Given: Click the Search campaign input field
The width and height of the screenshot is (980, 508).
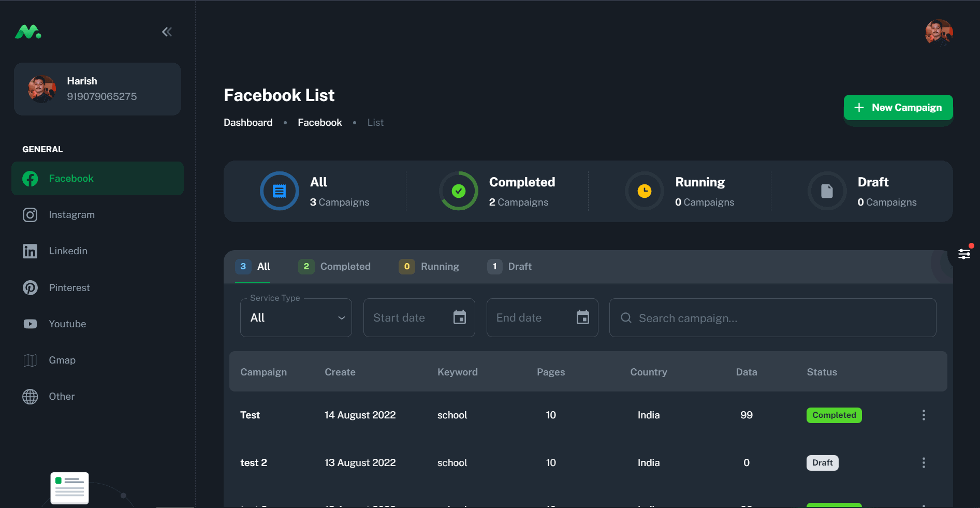Looking at the screenshot, I should 725,317.
